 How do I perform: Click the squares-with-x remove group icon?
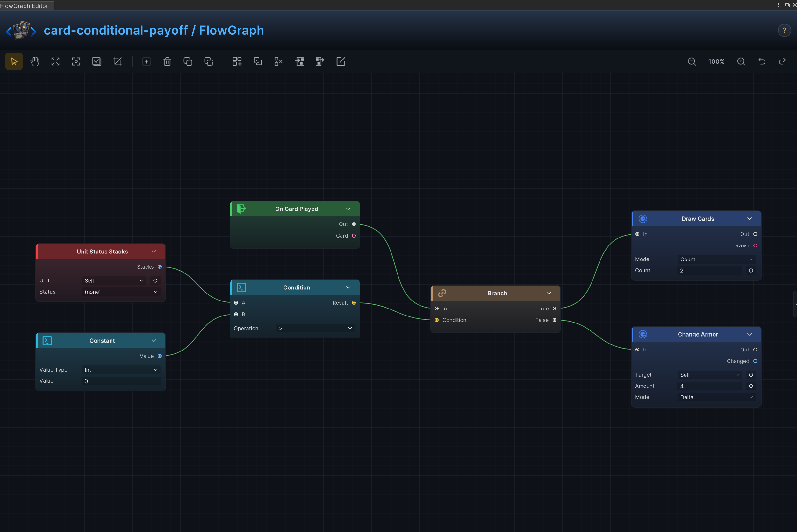[278, 61]
